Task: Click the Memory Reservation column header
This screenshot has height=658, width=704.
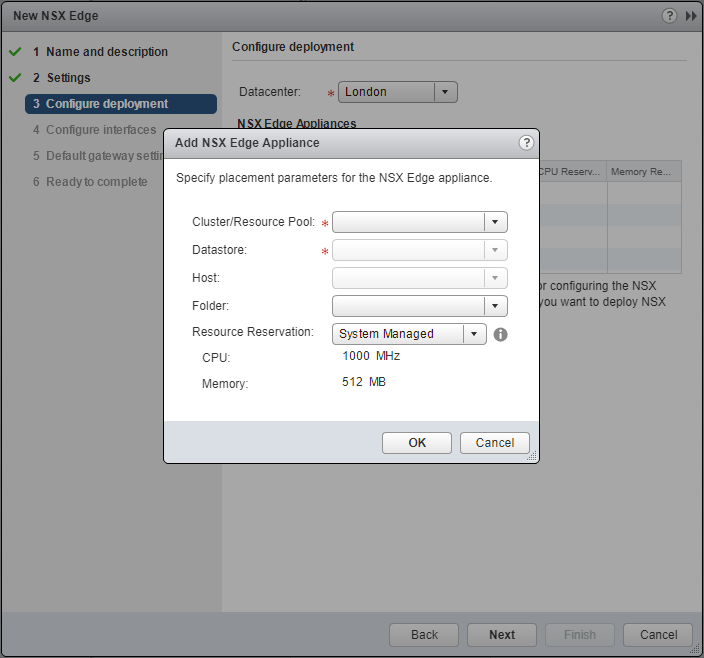Action: click(643, 172)
